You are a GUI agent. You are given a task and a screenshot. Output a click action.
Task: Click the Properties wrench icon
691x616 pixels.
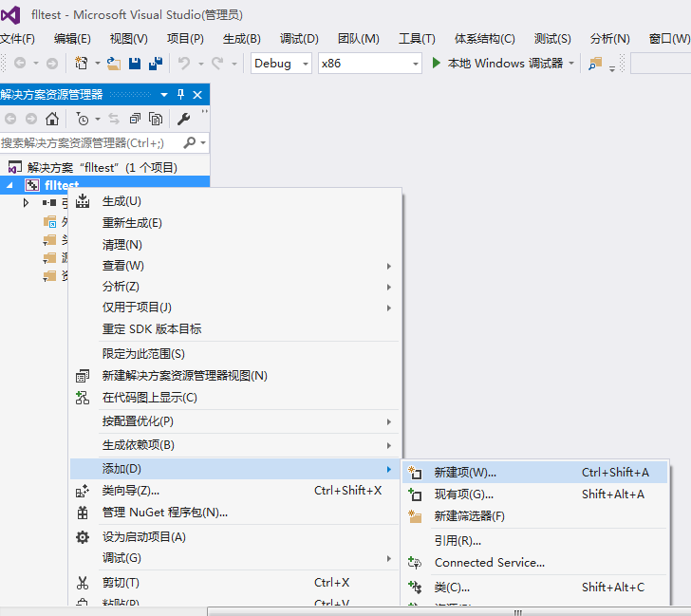(183, 119)
